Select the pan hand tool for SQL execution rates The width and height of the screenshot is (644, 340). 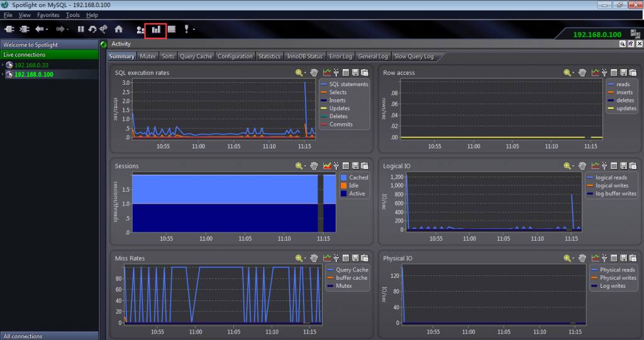[x=314, y=73]
